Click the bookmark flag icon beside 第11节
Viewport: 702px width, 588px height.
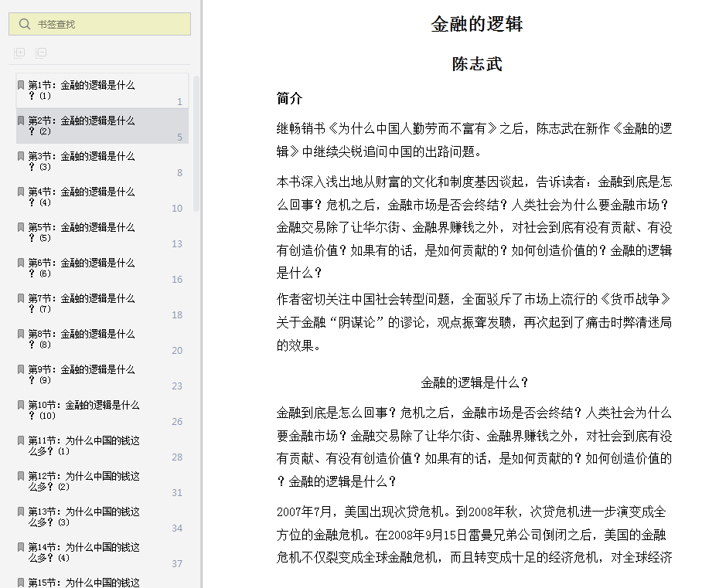21,440
